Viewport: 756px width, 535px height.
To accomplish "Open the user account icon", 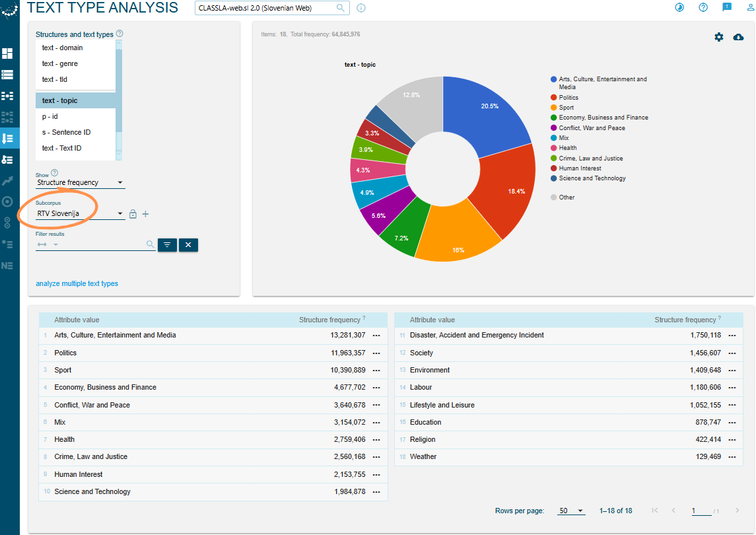I will pos(750,7).
